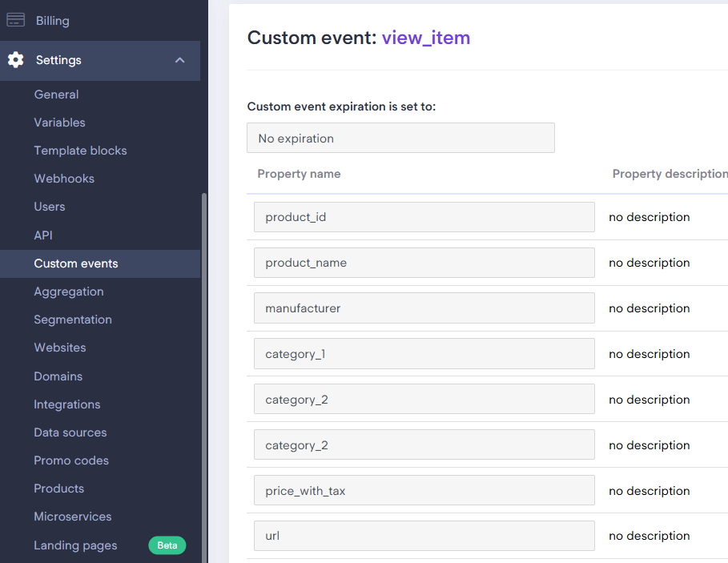Viewport: 728px width, 563px height.
Task: Open the Users settings page
Action: tap(50, 207)
